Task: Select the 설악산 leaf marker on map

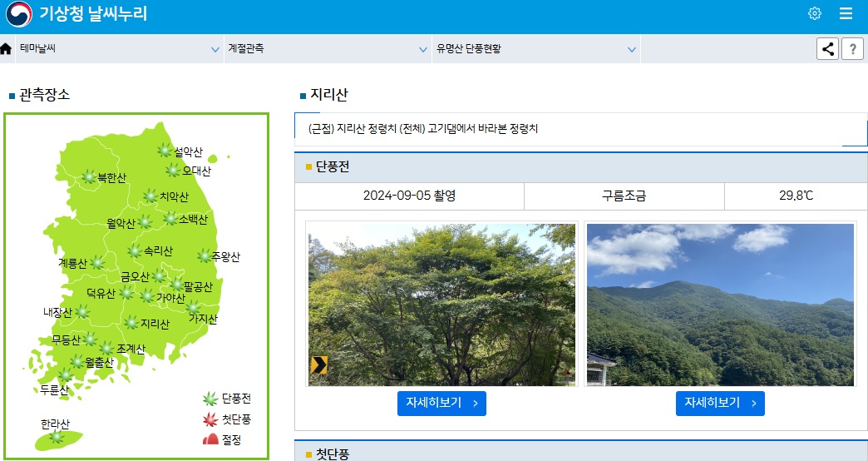Action: (165, 150)
